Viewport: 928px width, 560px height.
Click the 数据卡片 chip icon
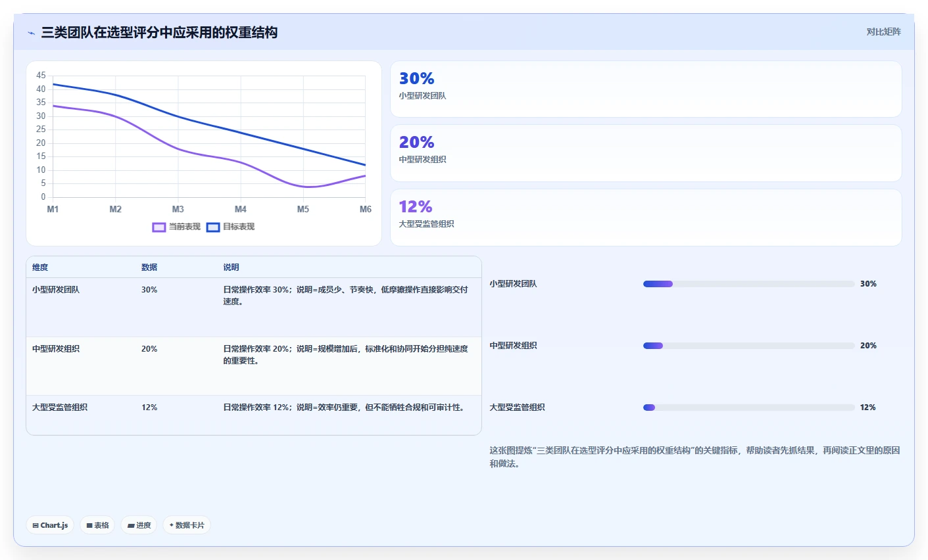[x=172, y=525]
